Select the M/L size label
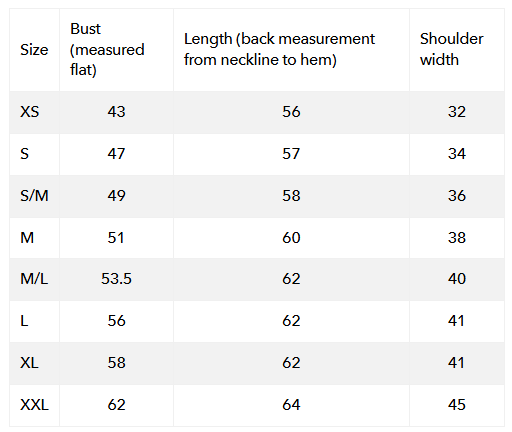This screenshot has width=512, height=432. [x=34, y=279]
